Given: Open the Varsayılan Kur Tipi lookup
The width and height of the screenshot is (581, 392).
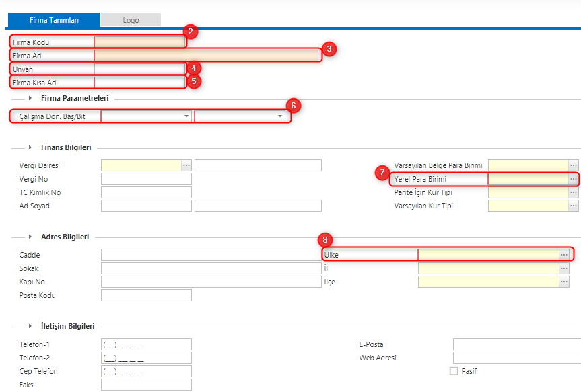Looking at the screenshot, I should [574, 205].
